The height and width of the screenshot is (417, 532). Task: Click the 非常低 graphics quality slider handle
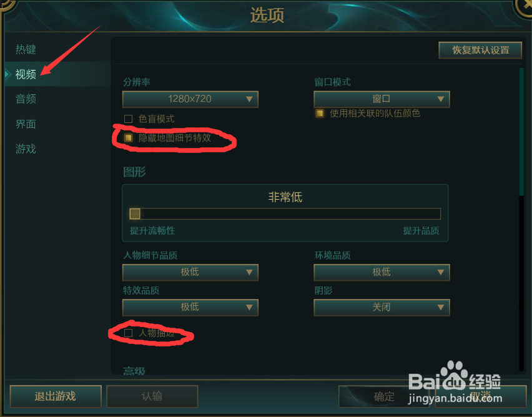pyautogui.click(x=135, y=213)
